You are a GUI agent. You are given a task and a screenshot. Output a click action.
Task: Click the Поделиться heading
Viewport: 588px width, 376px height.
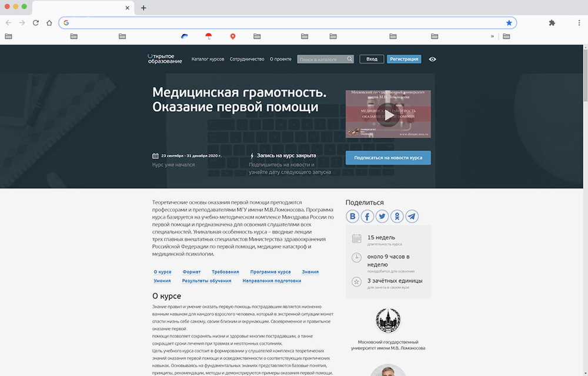tap(365, 202)
